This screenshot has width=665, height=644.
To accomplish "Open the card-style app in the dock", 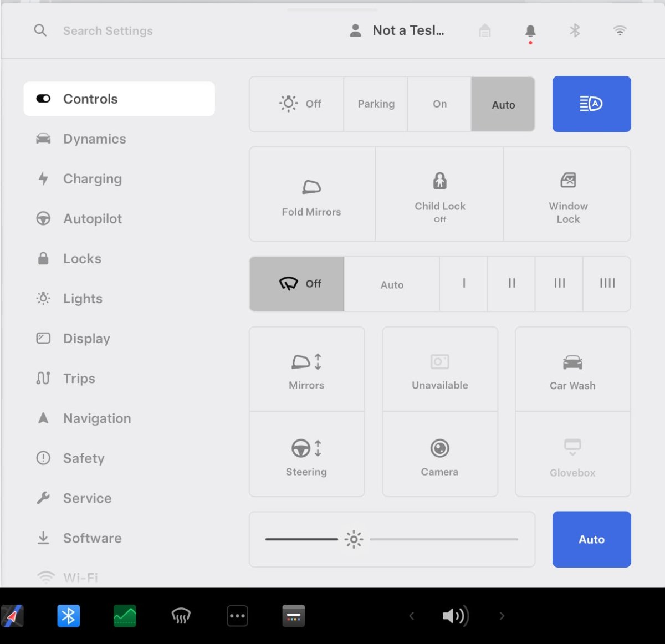I will point(294,616).
